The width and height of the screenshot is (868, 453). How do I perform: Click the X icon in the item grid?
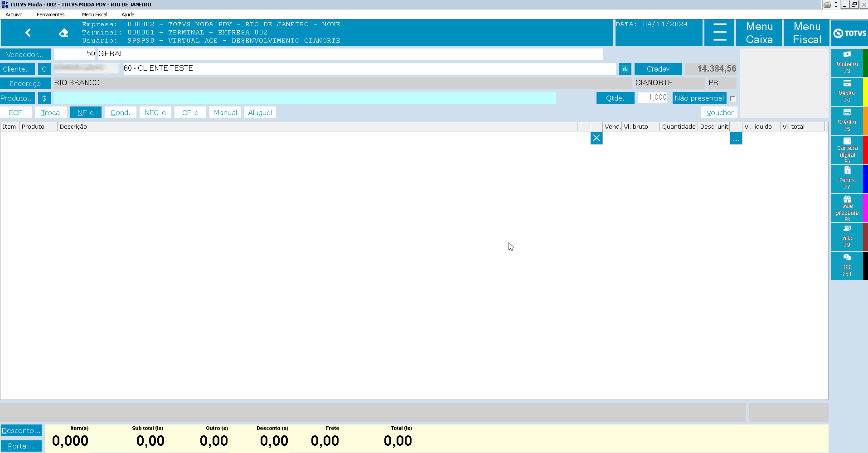tap(596, 138)
